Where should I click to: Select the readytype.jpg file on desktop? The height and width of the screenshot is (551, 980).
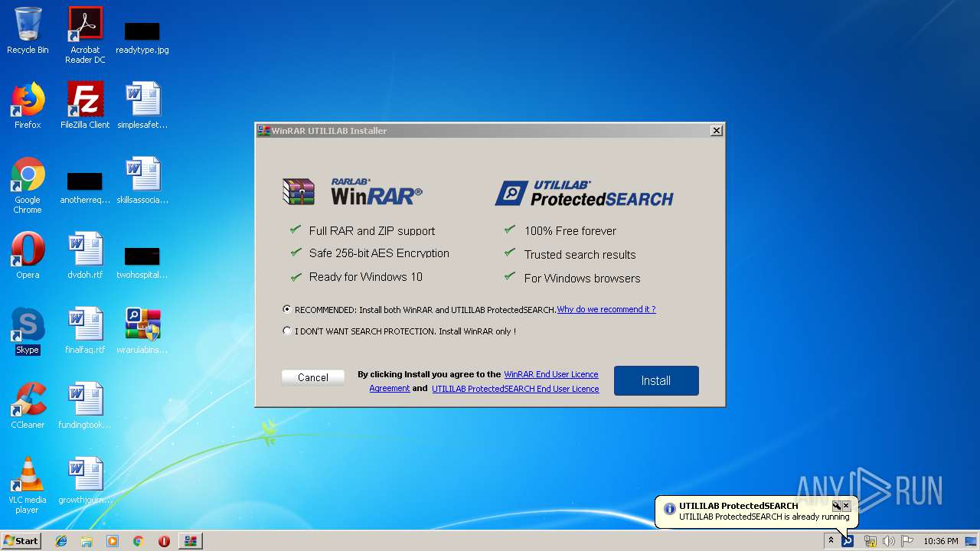pos(142,37)
